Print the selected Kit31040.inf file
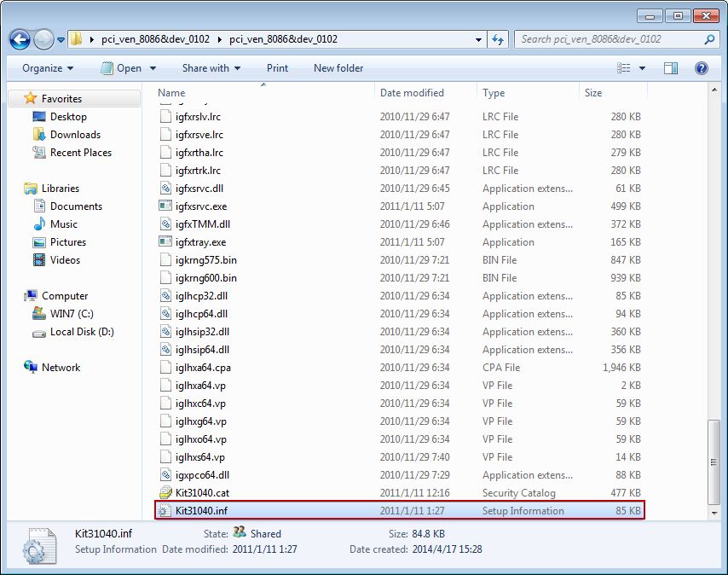Image resolution: width=728 pixels, height=575 pixels. point(276,68)
